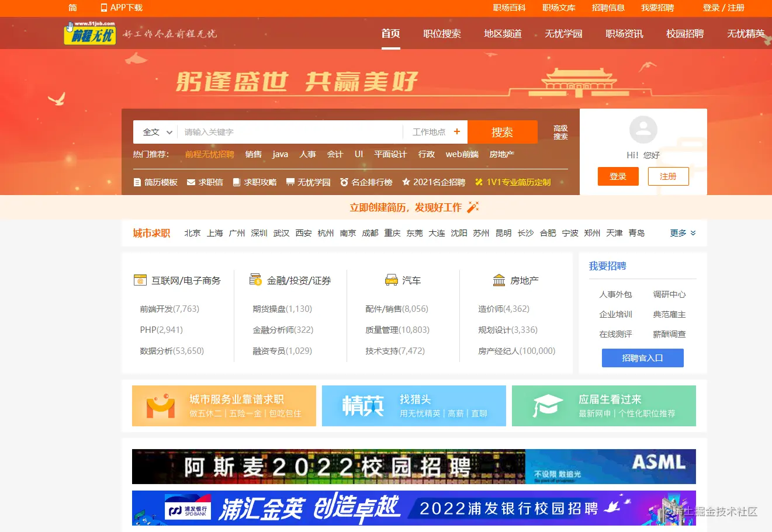Click the magic wand icon beside 立即创建简历

point(473,207)
